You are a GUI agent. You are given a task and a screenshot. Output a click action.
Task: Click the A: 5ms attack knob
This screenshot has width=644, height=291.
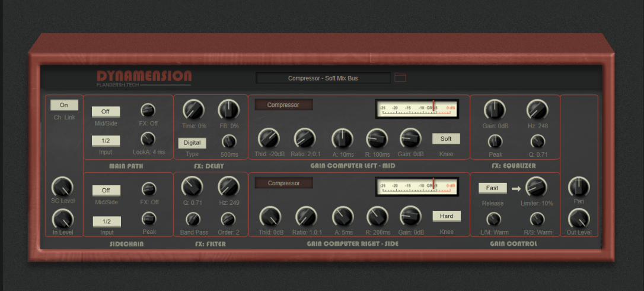(x=343, y=217)
